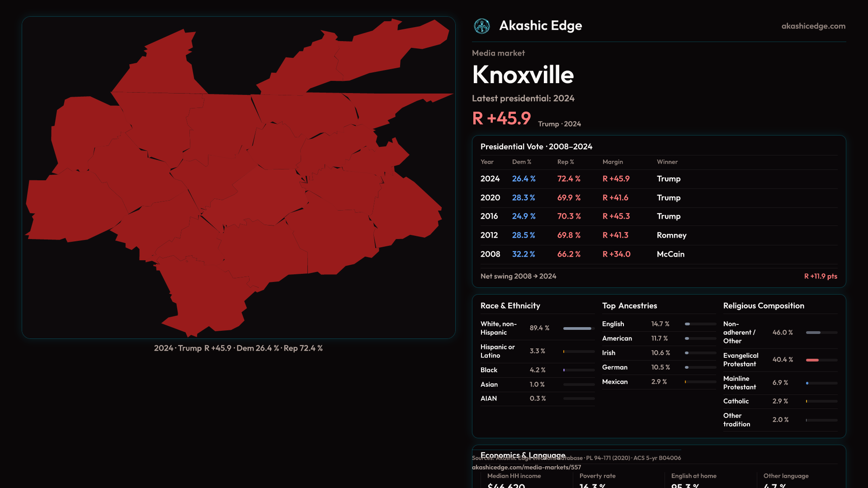This screenshot has width=868, height=488.
Task: Click the Akashic Edge logo icon
Action: point(481,26)
